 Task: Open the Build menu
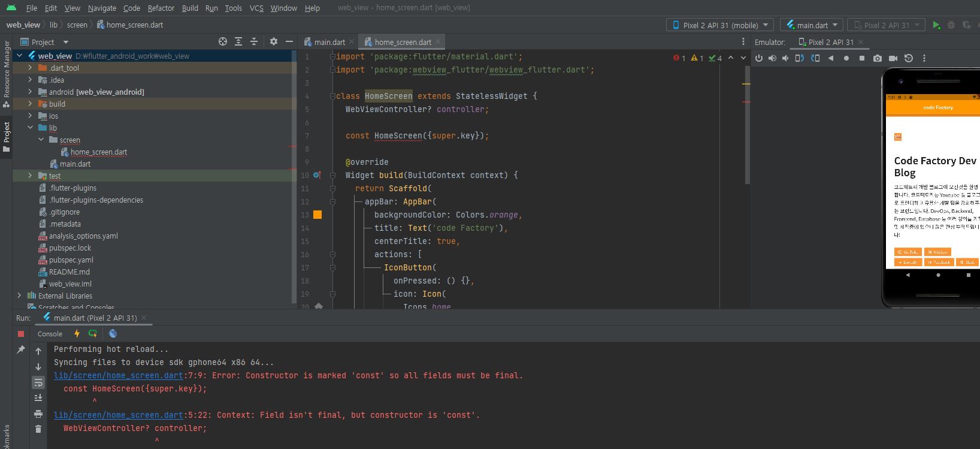tap(190, 8)
